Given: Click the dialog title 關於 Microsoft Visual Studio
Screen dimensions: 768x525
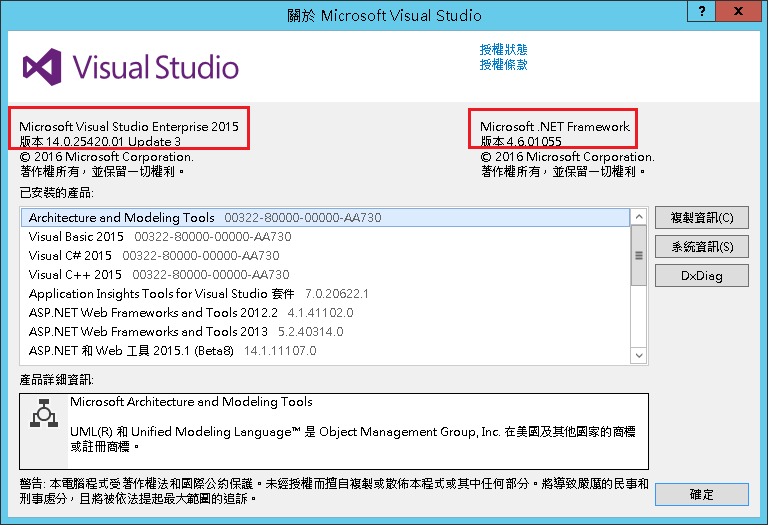Looking at the screenshot, I should [384, 15].
